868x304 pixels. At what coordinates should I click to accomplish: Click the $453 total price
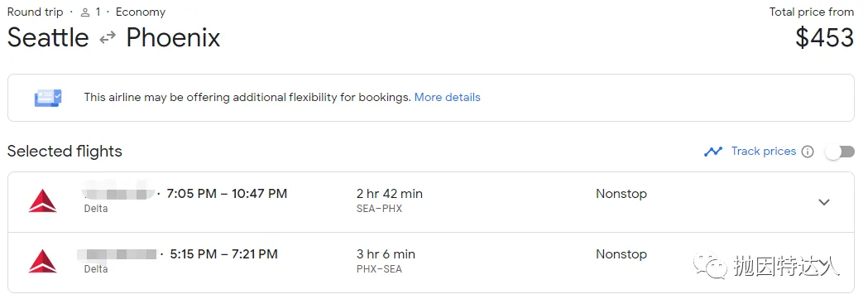825,37
